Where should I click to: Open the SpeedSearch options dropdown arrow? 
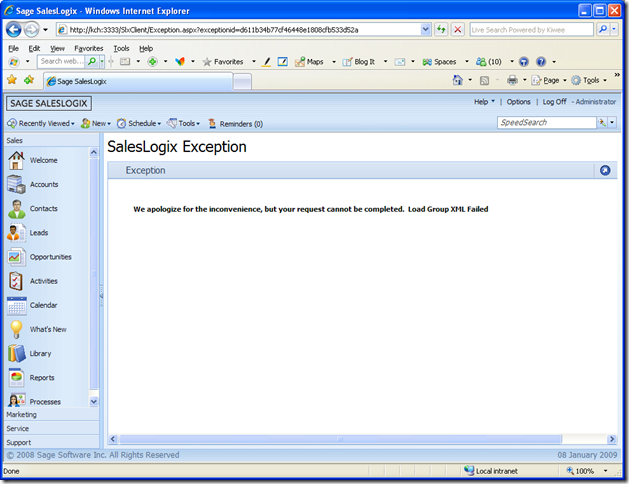point(612,123)
